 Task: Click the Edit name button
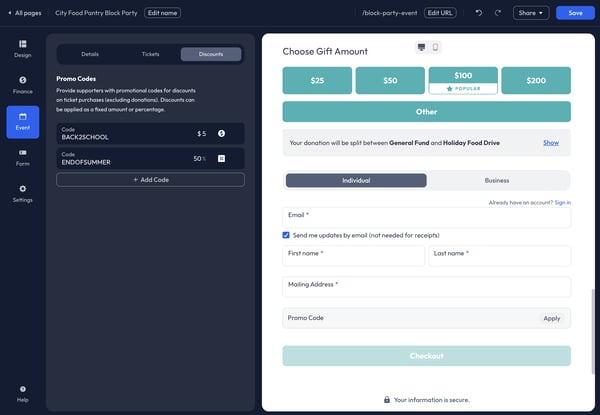point(163,13)
